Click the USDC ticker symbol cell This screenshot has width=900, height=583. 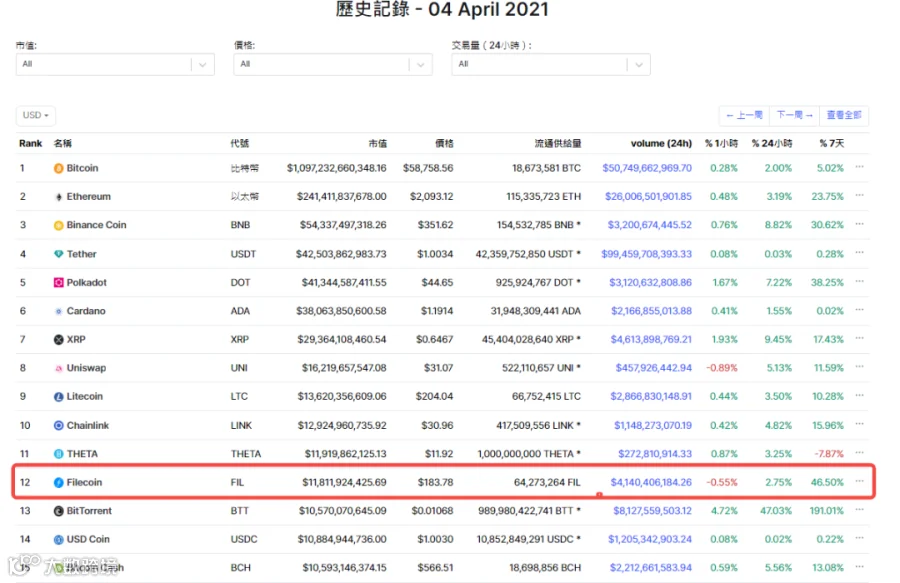(x=244, y=539)
